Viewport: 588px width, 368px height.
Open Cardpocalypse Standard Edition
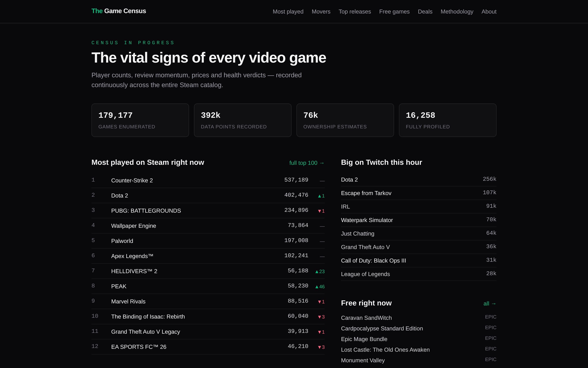pos(382,329)
